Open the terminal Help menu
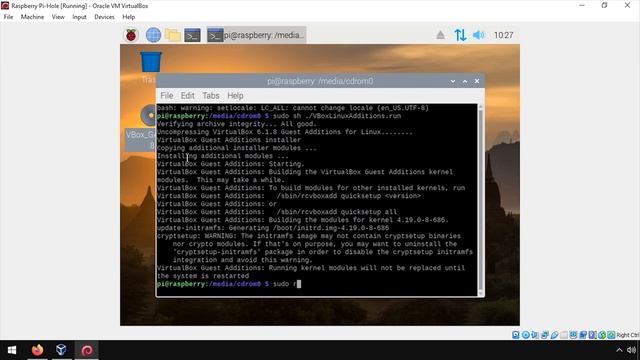This screenshot has width=640, height=360. (x=235, y=96)
